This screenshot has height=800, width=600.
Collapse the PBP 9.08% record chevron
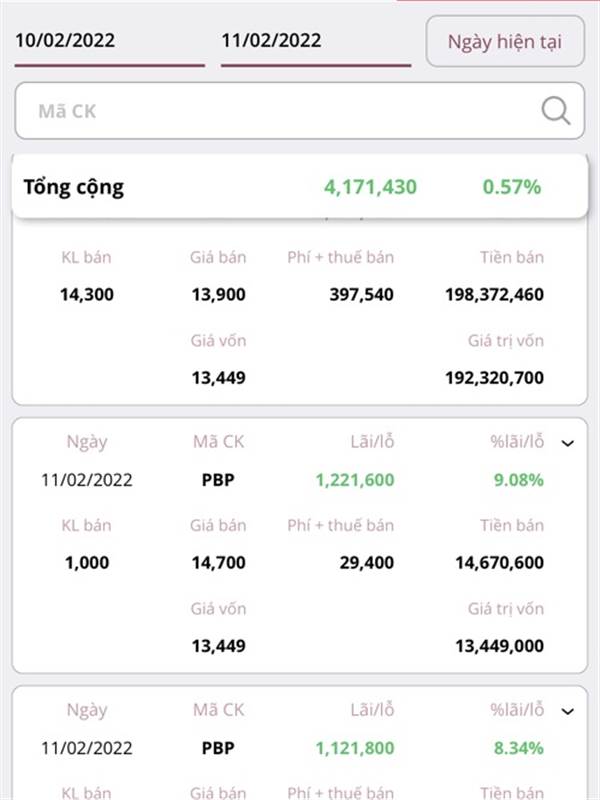567,443
